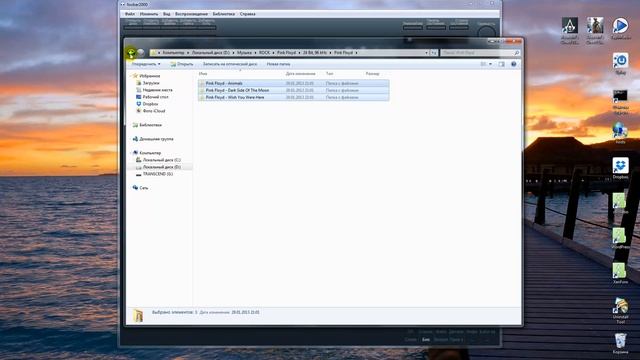640x360 pixels.
Task: Click Новая папка toolbar button
Action: tap(278, 64)
